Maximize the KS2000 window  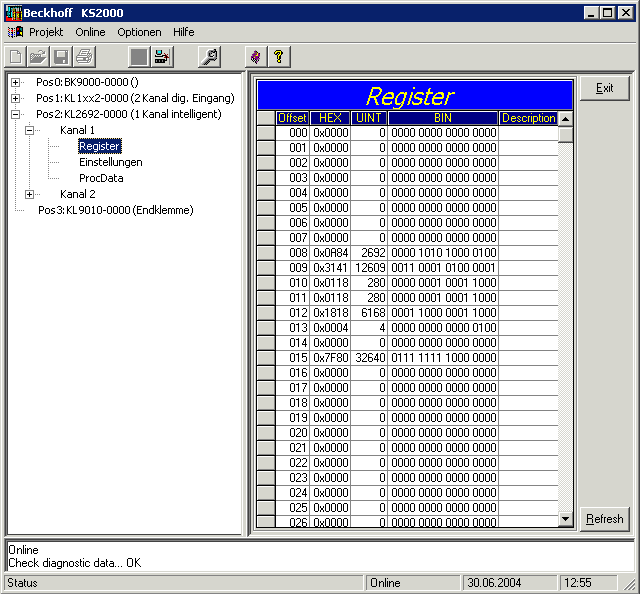(607, 13)
